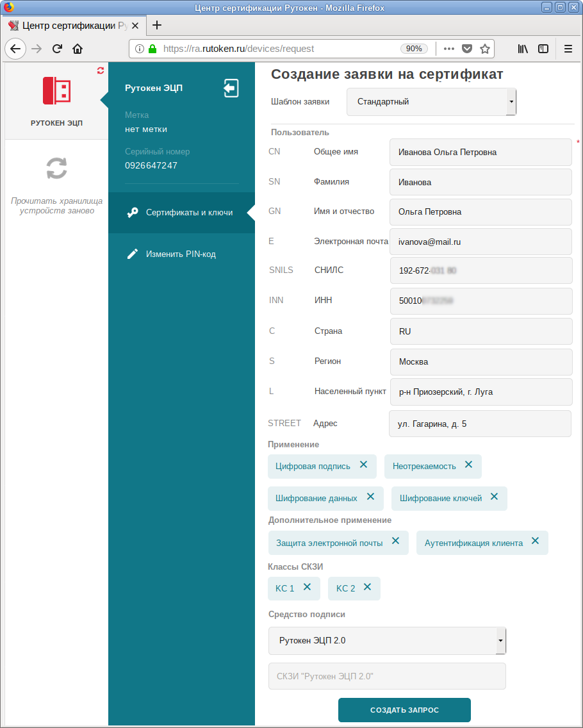
Task: Select Изменить PIN-код menu item
Action: pyautogui.click(x=181, y=254)
